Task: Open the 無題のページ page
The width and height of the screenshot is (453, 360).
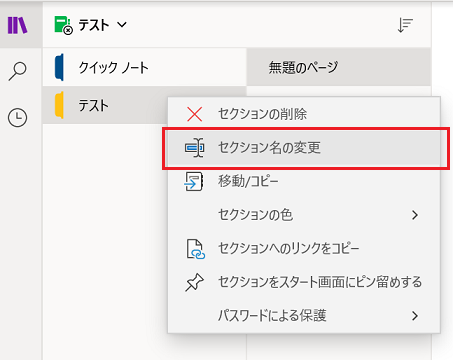Action: (339, 67)
